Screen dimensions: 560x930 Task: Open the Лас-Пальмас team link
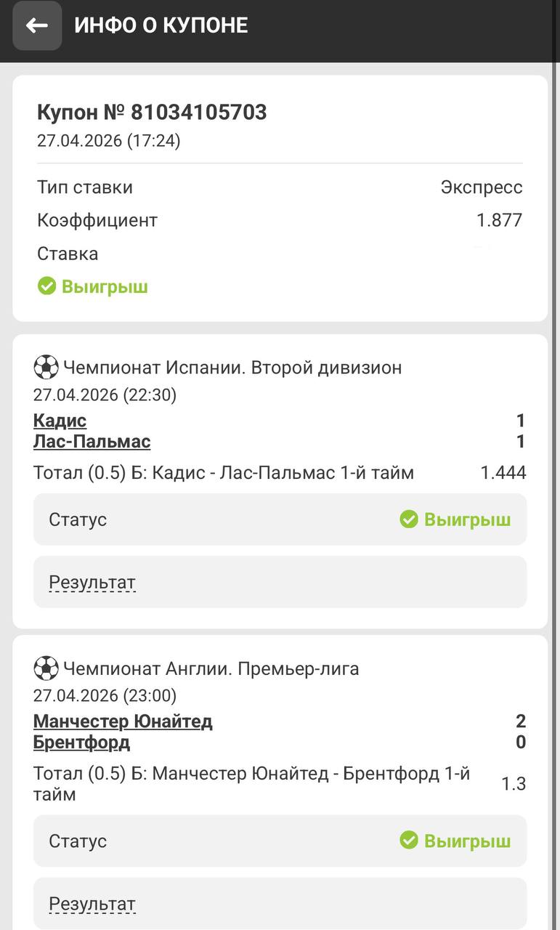(x=92, y=441)
